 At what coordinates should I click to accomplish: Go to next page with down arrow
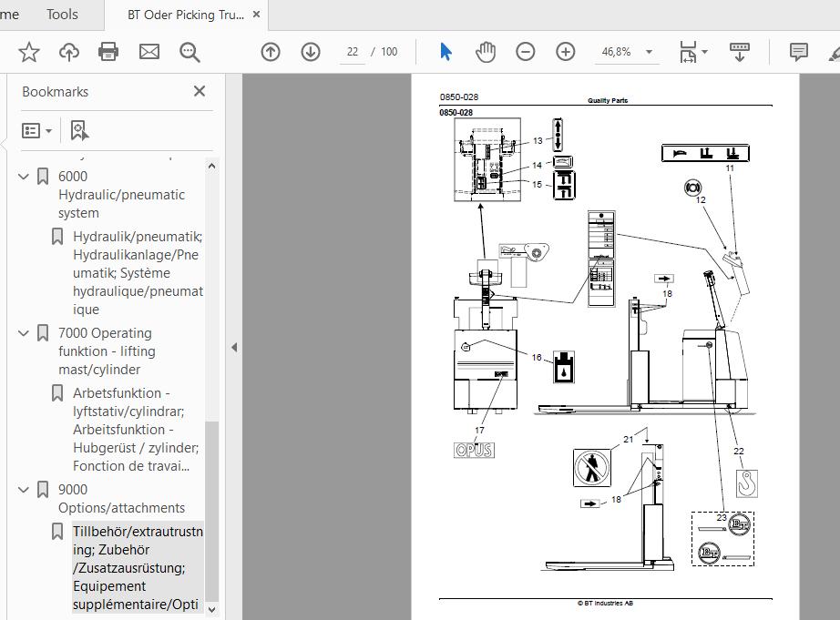click(311, 52)
